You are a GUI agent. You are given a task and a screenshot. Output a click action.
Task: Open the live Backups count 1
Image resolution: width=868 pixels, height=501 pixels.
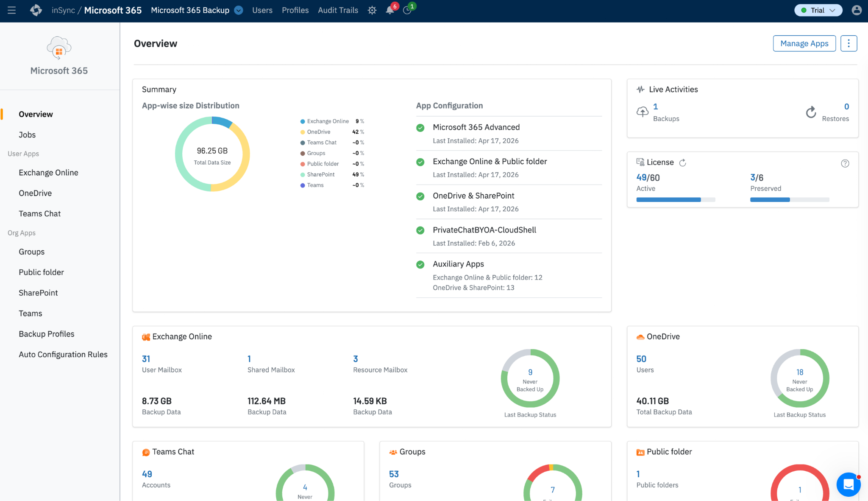pos(655,106)
